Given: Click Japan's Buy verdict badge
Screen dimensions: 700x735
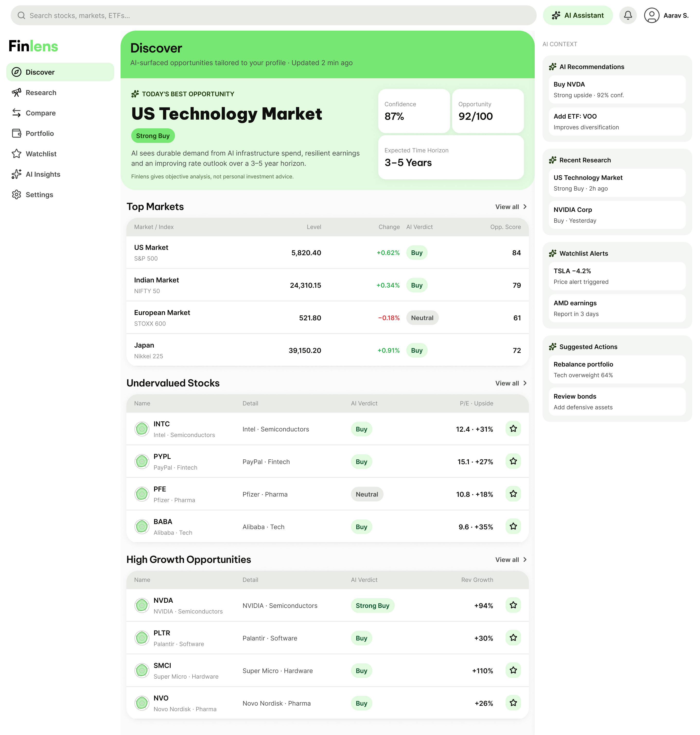Looking at the screenshot, I should click(x=417, y=350).
